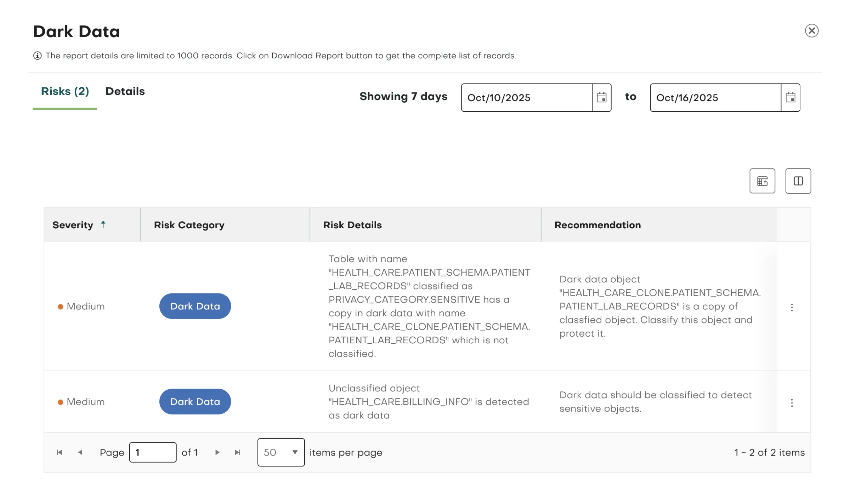
Task: Close the Dark Data report dialog
Action: pyautogui.click(x=812, y=31)
